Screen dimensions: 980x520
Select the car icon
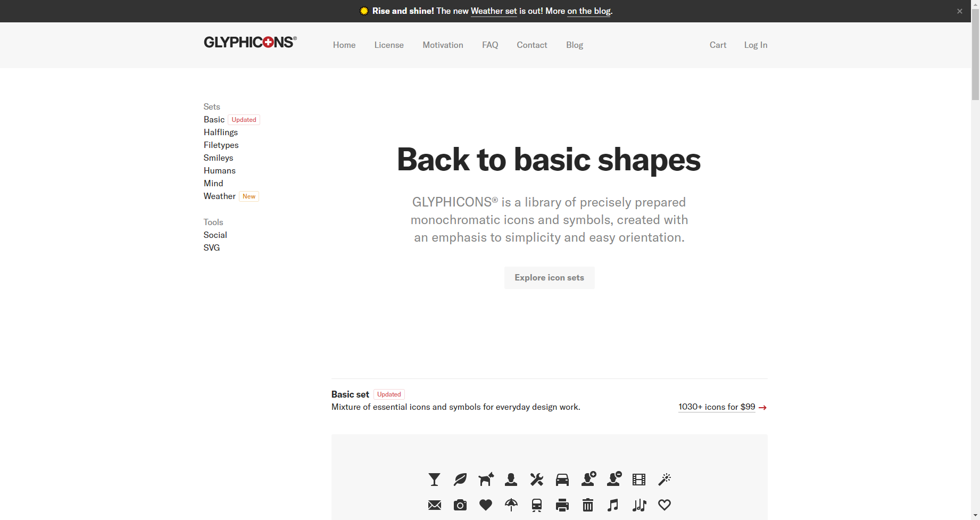pos(562,480)
